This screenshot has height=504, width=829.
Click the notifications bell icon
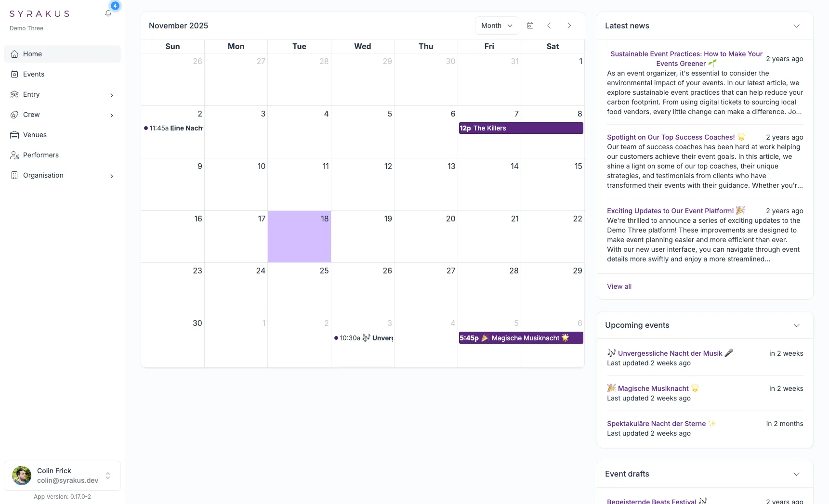click(108, 13)
